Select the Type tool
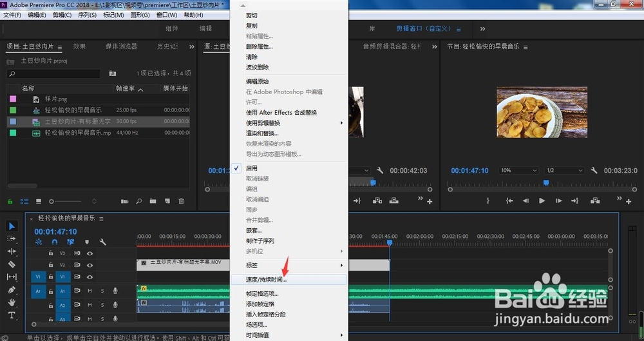This screenshot has width=644, height=341. (12, 315)
